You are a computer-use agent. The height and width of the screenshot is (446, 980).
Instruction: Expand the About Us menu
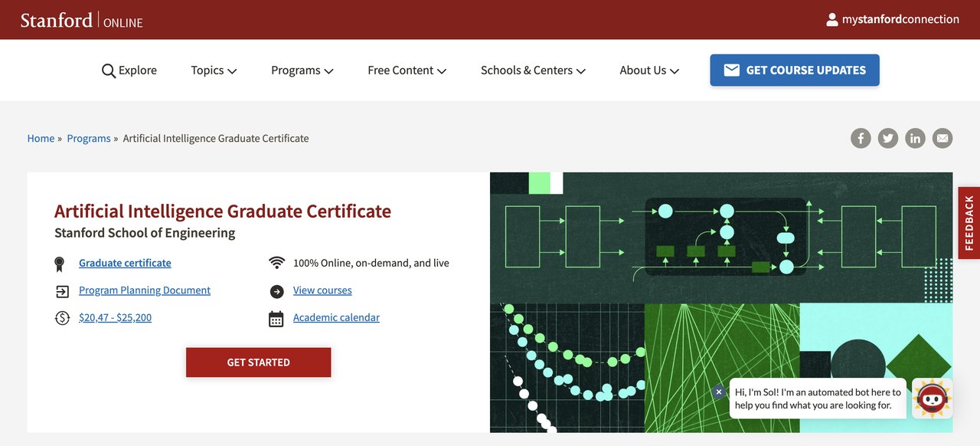click(x=649, y=71)
